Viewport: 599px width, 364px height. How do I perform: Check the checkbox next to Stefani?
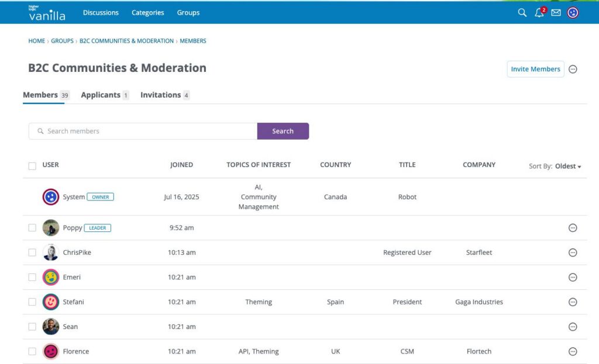click(x=32, y=301)
